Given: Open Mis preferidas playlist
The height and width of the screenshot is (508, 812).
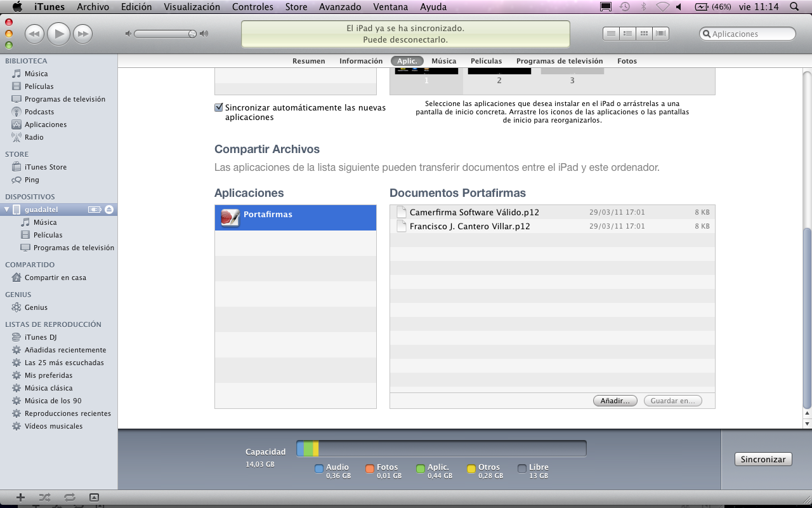Looking at the screenshot, I should [x=48, y=375].
